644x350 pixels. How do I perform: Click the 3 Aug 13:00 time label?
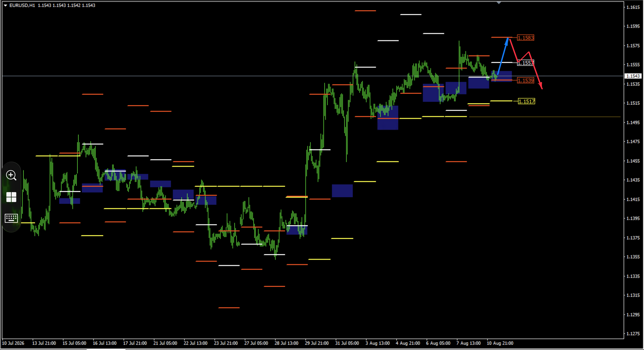pyautogui.click(x=377, y=343)
